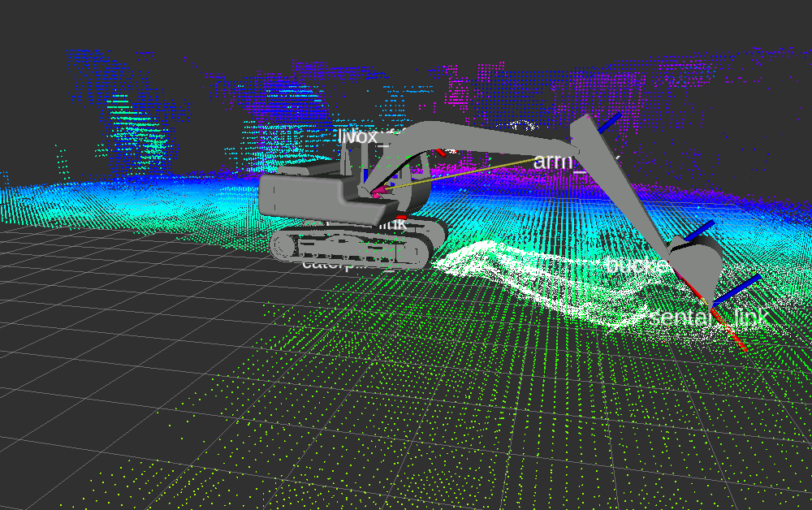Click the "livox_" frame label
This screenshot has width=812, height=510.
364,136
